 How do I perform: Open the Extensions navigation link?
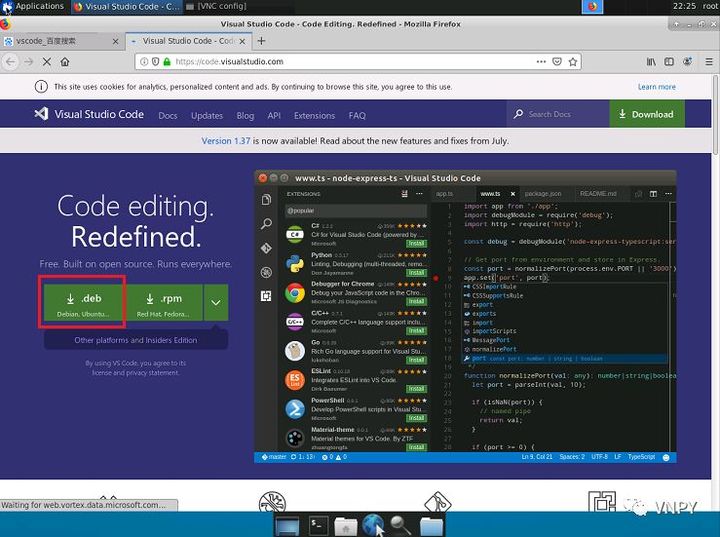tap(315, 115)
